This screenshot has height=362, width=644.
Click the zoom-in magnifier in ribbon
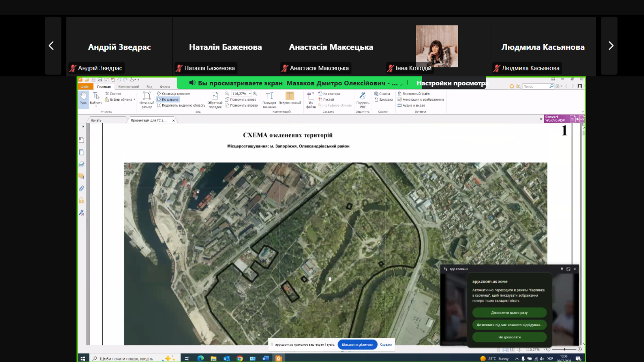point(255,94)
